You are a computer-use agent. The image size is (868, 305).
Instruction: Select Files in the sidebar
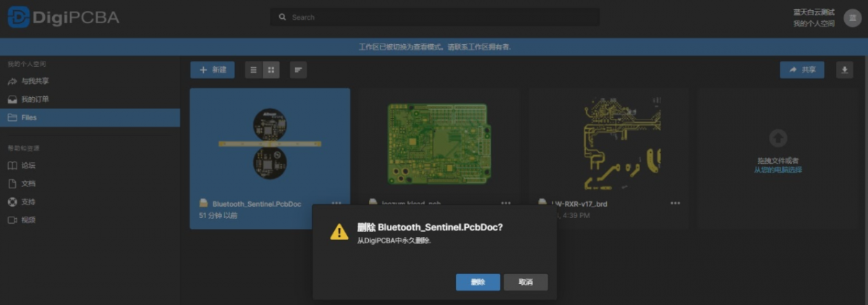pos(90,117)
